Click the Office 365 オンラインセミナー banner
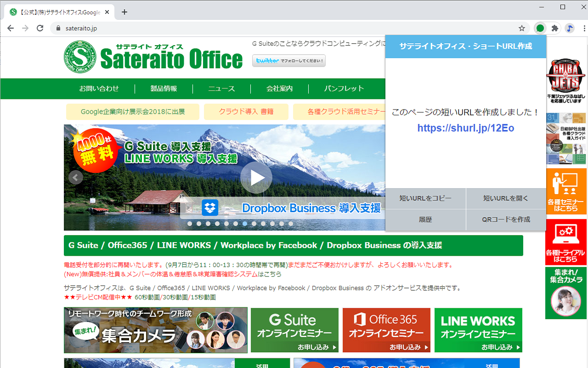This screenshot has height=368, width=588. pos(386,330)
